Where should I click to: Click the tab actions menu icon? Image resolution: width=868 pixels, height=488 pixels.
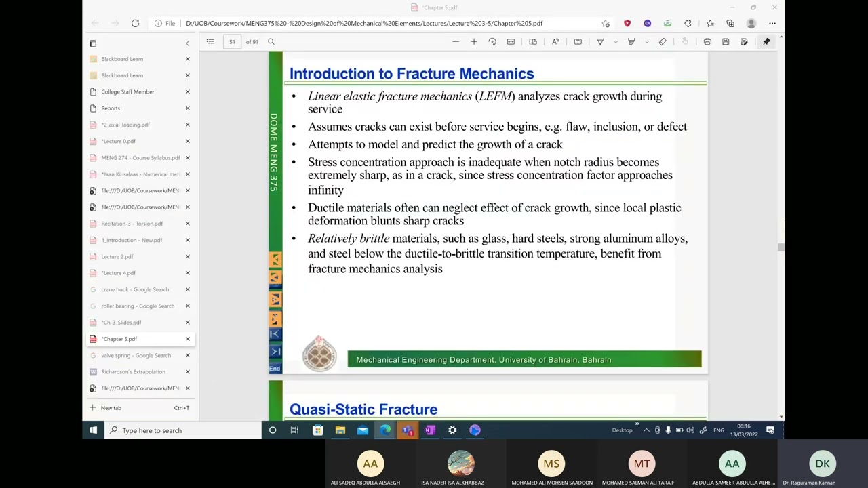click(93, 43)
